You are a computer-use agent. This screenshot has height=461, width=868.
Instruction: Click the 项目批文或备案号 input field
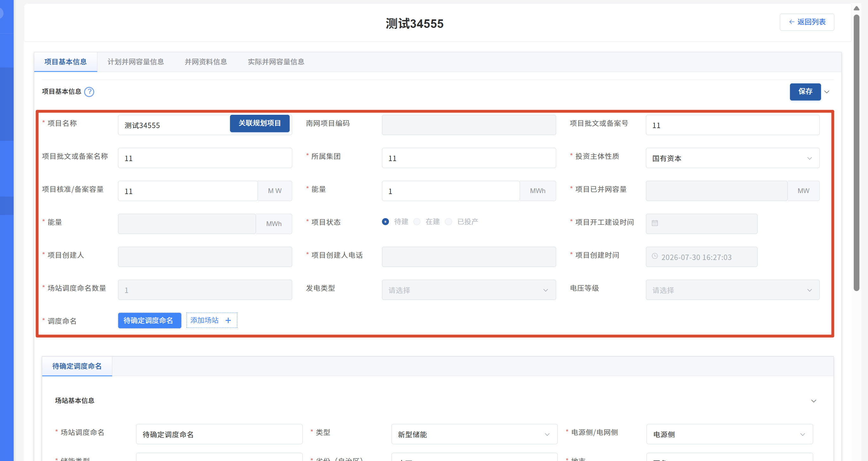pos(732,125)
